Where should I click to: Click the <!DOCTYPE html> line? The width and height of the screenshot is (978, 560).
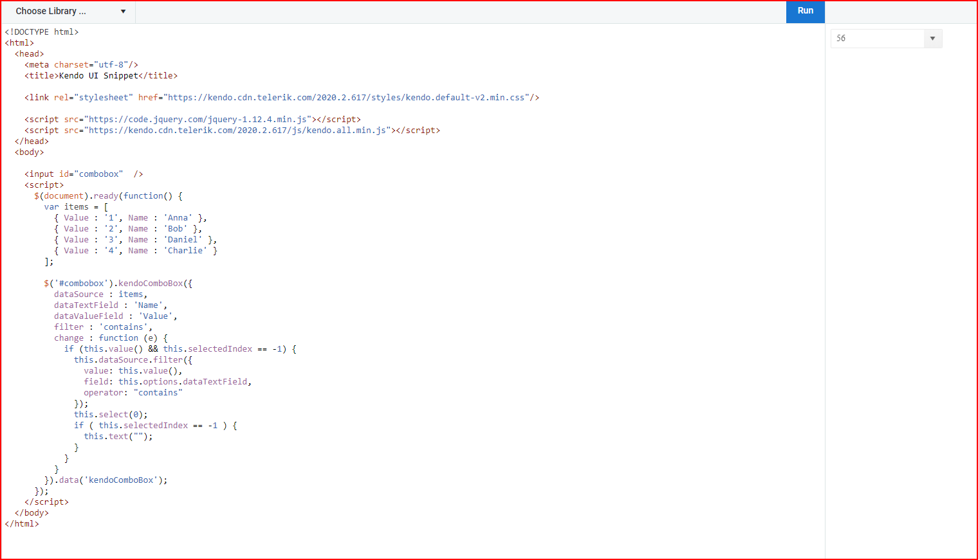click(42, 32)
